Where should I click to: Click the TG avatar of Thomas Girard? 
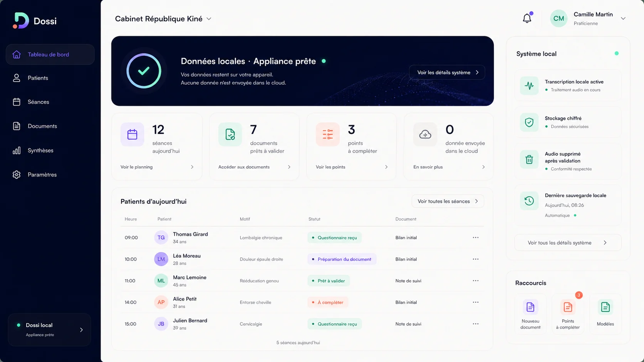tap(161, 238)
